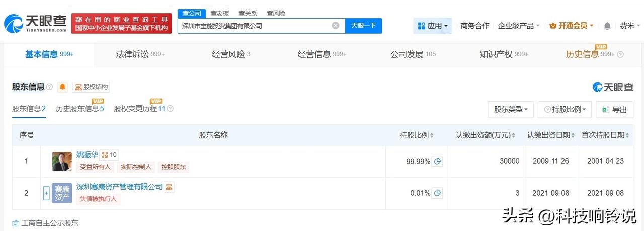The height and width of the screenshot is (231, 644).
Task: Sort by 认缴出资额(万元) column arrows
Action: pyautogui.click(x=513, y=135)
